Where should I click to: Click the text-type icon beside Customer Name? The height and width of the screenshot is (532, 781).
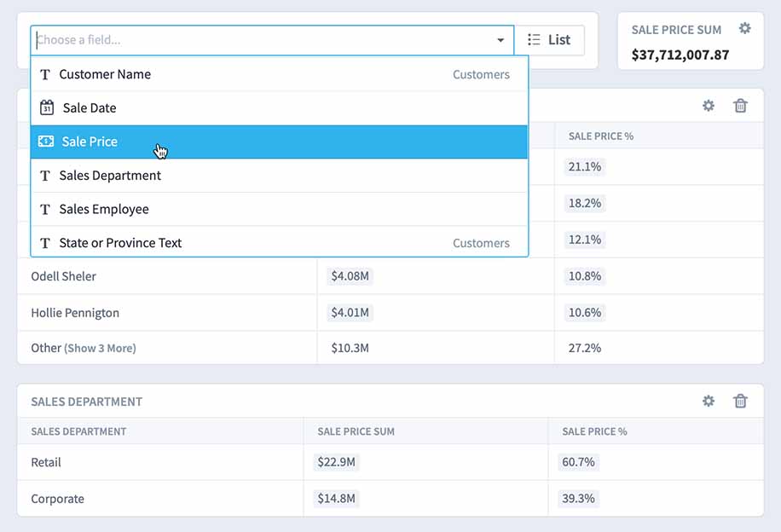pyautogui.click(x=45, y=74)
